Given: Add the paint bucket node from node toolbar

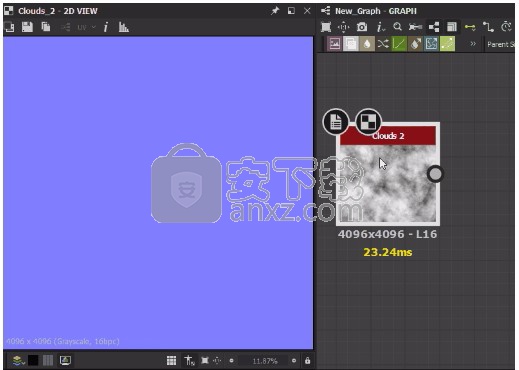Looking at the screenshot, I should pyautogui.click(x=415, y=44).
